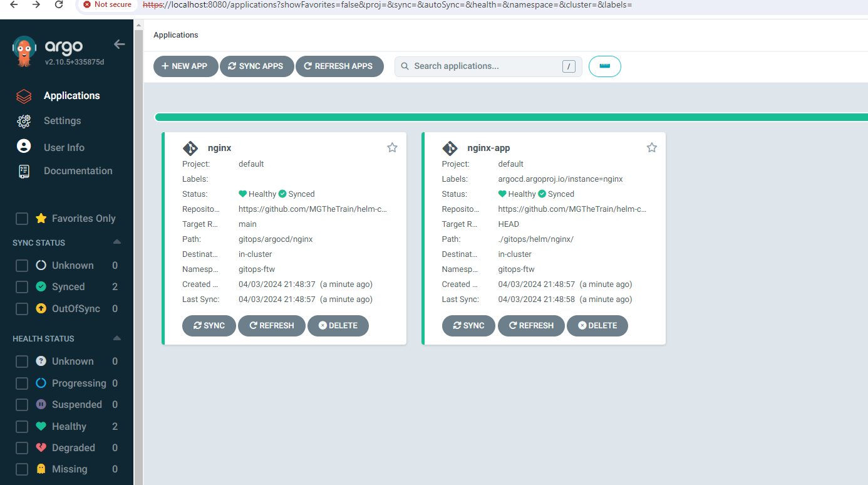Click the Favorites Only star icon
Screen dimensions: 868x485
[x=41, y=219]
